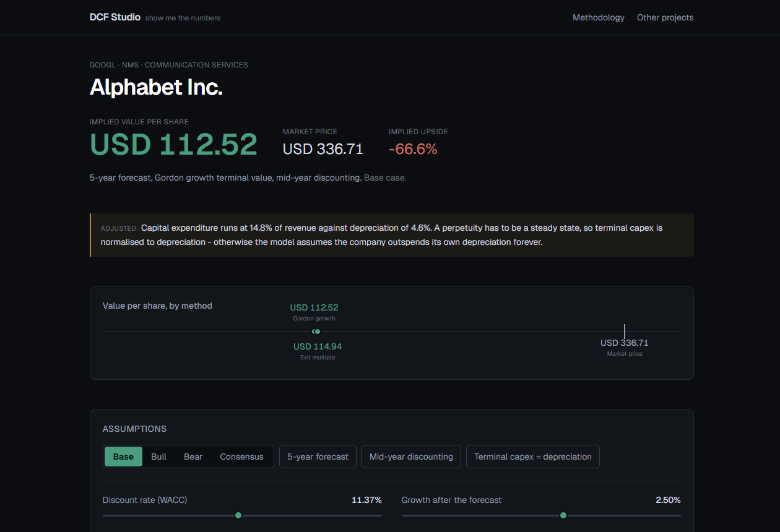780x532 pixels.
Task: Switch to the Consensus scenario
Action: pos(241,457)
